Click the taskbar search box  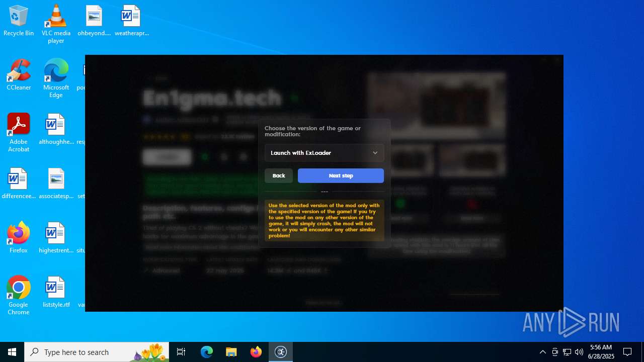98,352
